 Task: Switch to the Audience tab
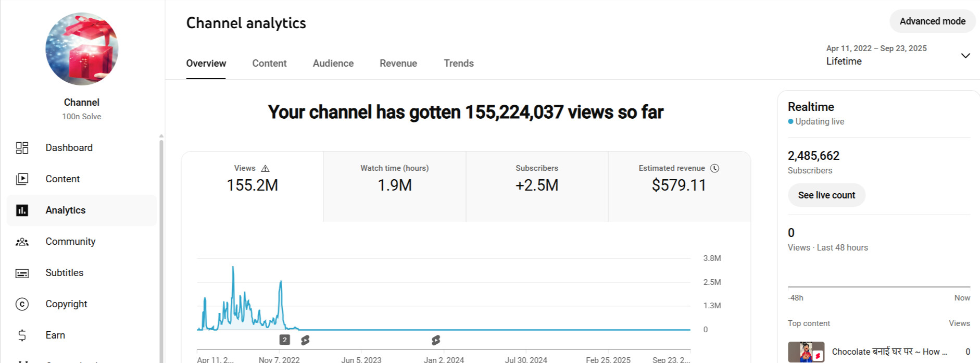tap(333, 64)
